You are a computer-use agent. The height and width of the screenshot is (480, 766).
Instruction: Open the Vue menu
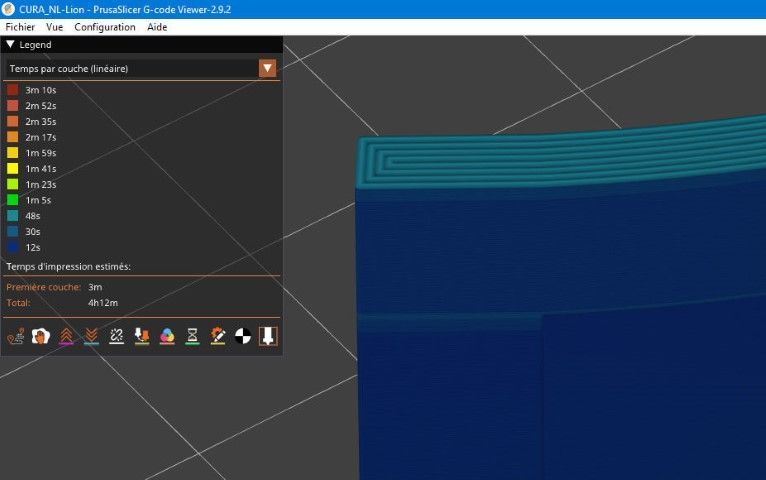point(54,27)
